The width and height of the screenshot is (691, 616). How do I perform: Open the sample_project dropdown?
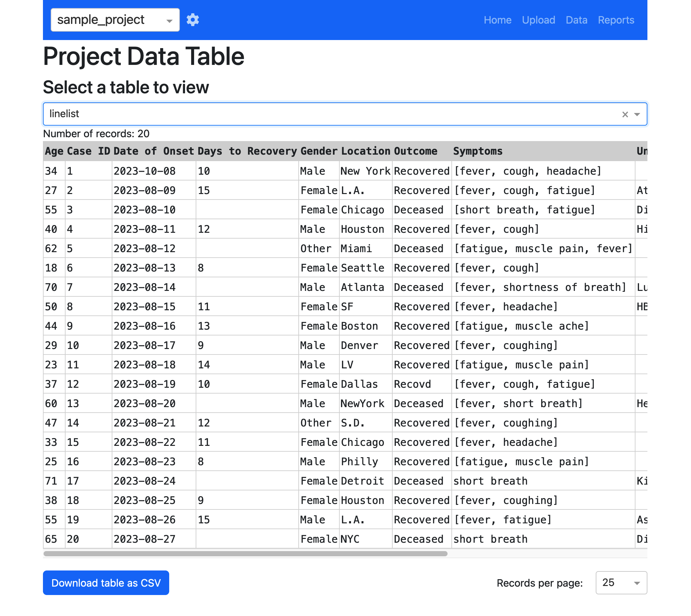[x=115, y=20]
